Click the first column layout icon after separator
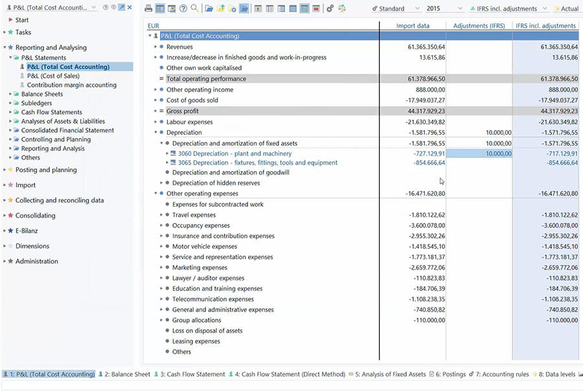This screenshot has height=392, width=583. click(x=258, y=8)
